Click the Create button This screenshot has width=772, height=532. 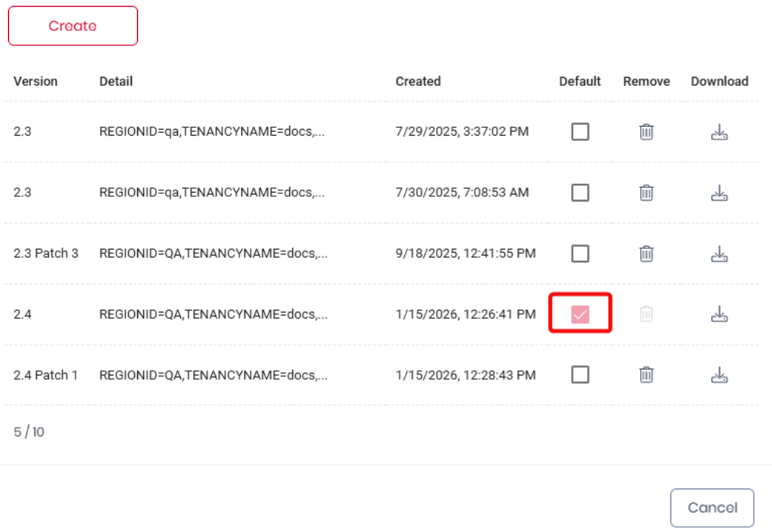click(x=73, y=26)
